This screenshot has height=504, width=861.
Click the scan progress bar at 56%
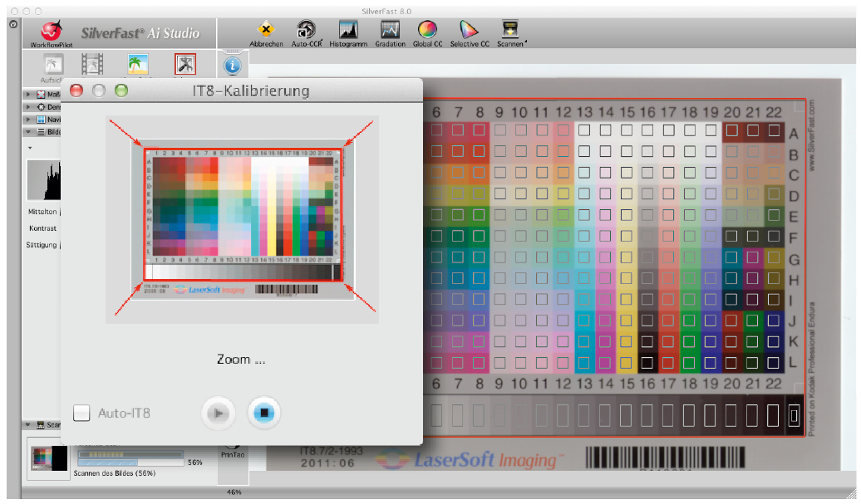tap(130, 462)
